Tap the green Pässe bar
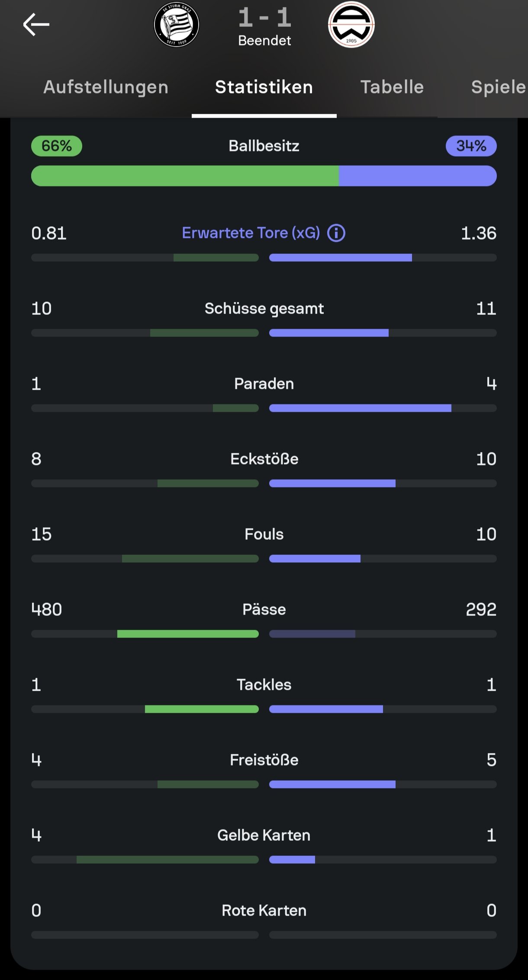The image size is (528, 980). (188, 634)
